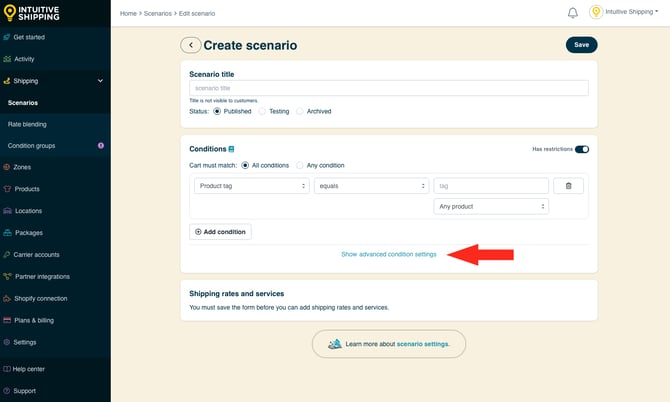This screenshot has height=402, width=670.
Task: Click the Plans & billing card icon
Action: click(x=7, y=320)
